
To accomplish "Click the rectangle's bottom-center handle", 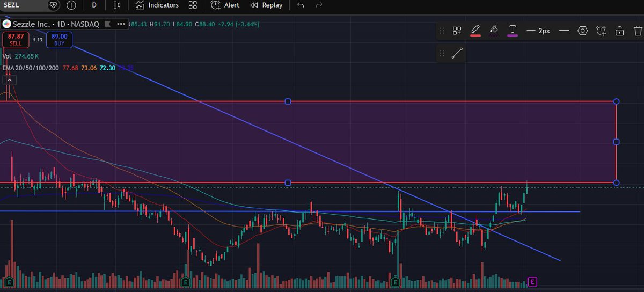I will click(x=288, y=183).
